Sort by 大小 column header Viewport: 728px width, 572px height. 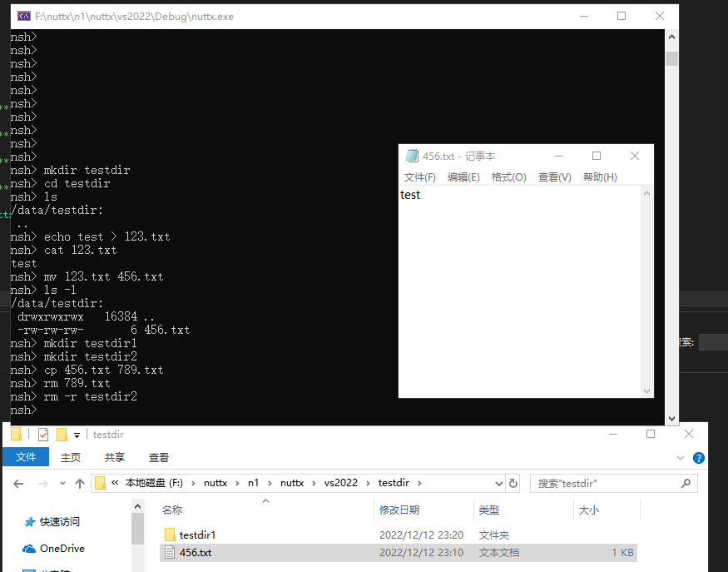click(x=589, y=510)
